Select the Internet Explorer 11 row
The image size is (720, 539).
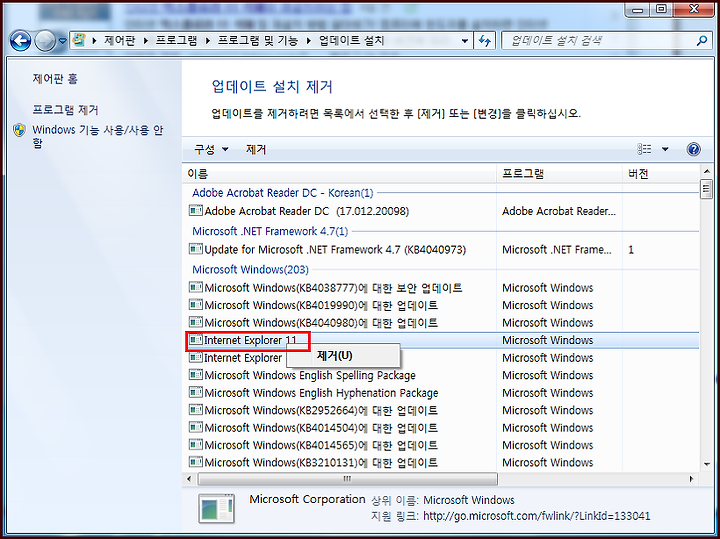point(443,340)
